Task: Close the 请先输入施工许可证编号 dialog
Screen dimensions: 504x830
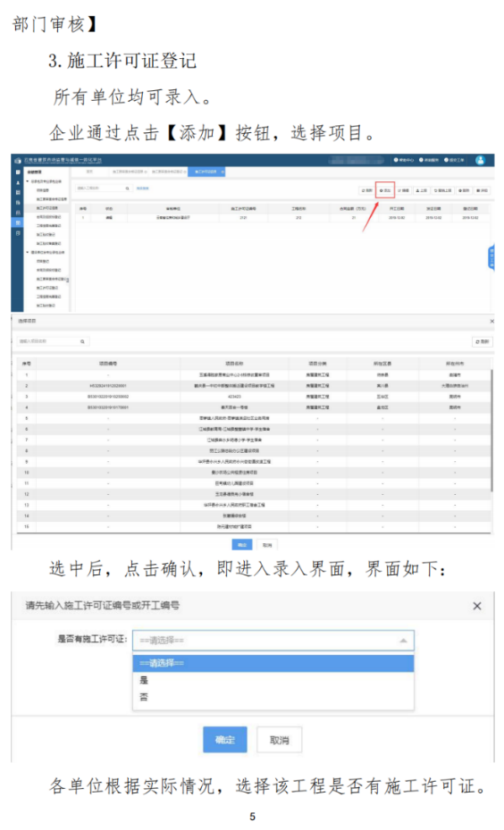Action: coord(477,606)
